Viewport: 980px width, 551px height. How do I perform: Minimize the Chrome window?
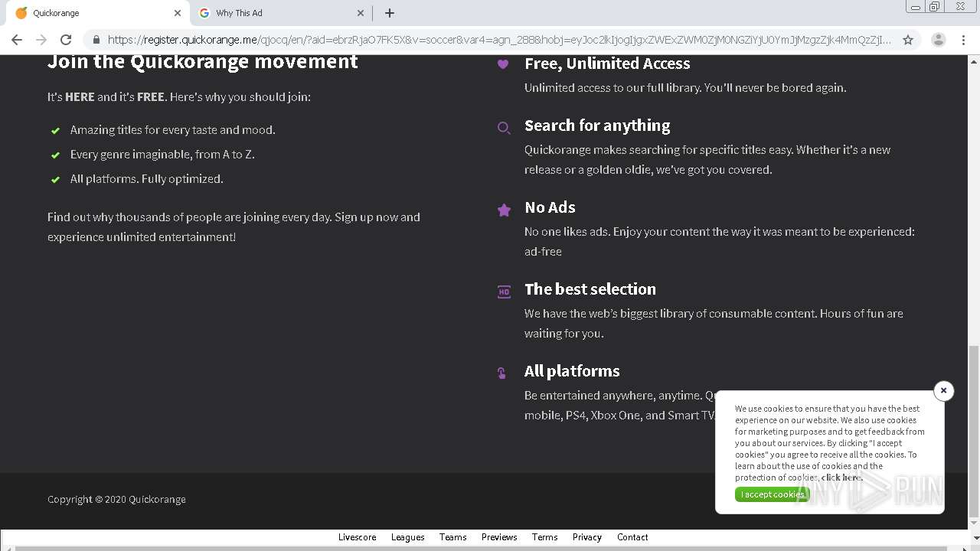[x=916, y=7]
